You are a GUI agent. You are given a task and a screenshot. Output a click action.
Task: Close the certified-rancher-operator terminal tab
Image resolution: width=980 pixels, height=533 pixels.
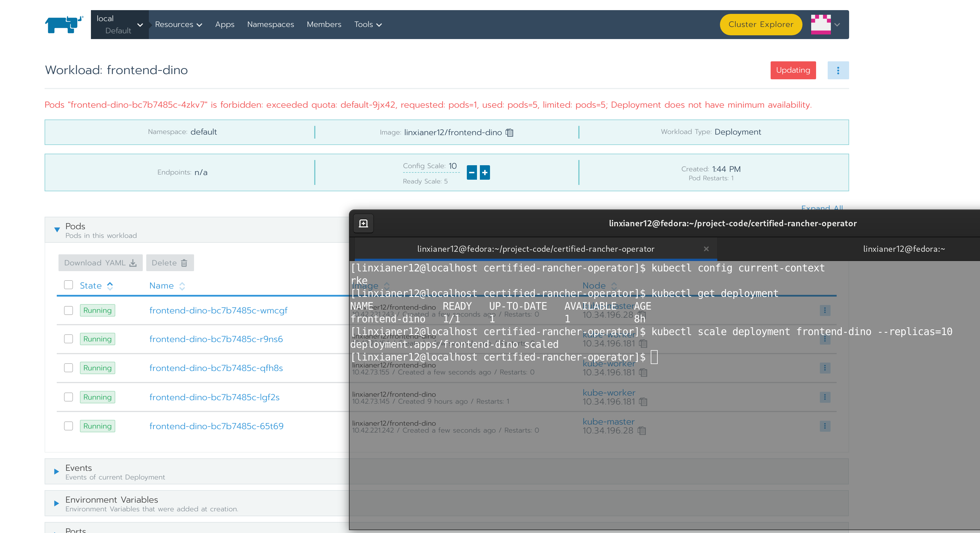click(x=706, y=249)
